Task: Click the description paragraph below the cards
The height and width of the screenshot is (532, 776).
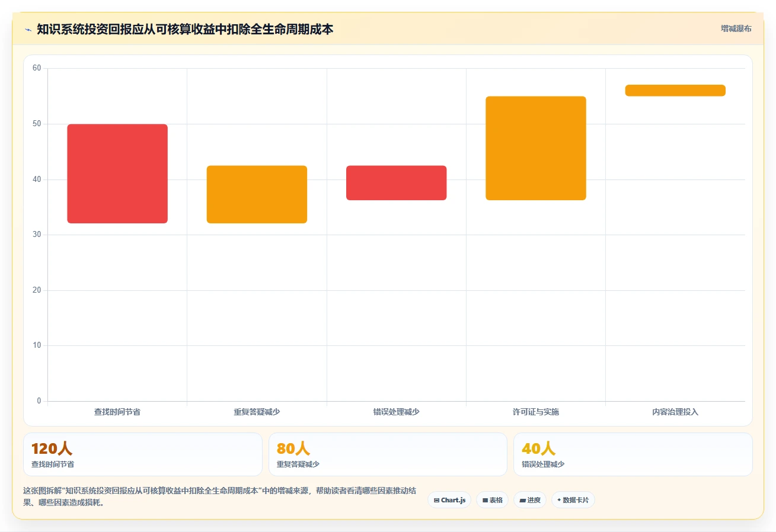Action: click(219, 497)
